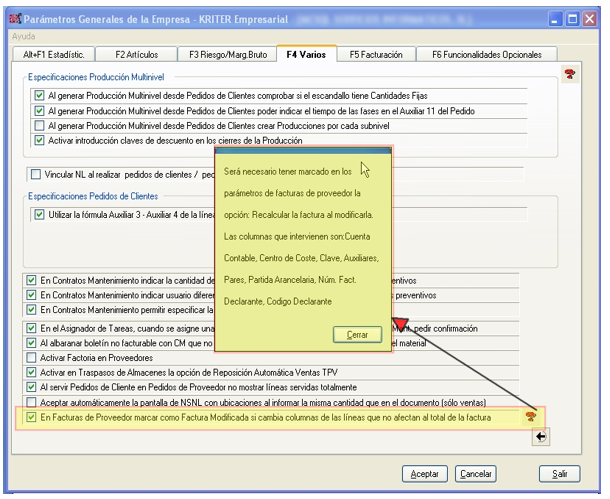Uncheck 'En Facturas de Proveedor marcar como Factura Modificada'
610x499 pixels.
click(x=32, y=414)
